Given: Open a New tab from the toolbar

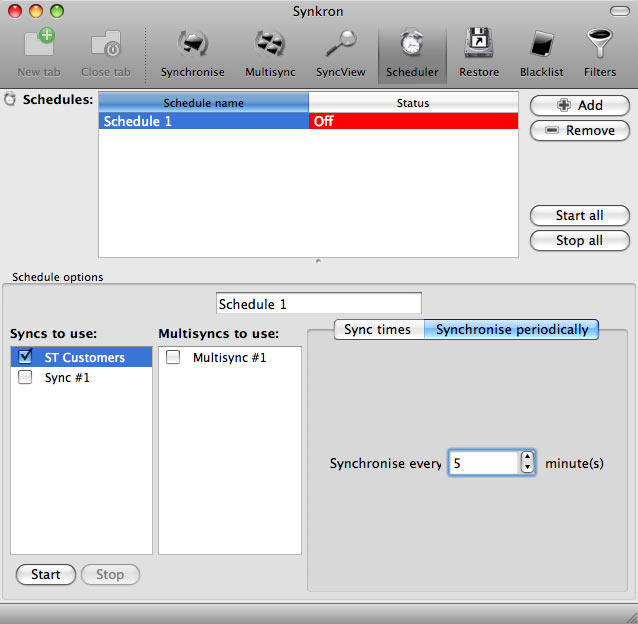Looking at the screenshot, I should pos(39,53).
